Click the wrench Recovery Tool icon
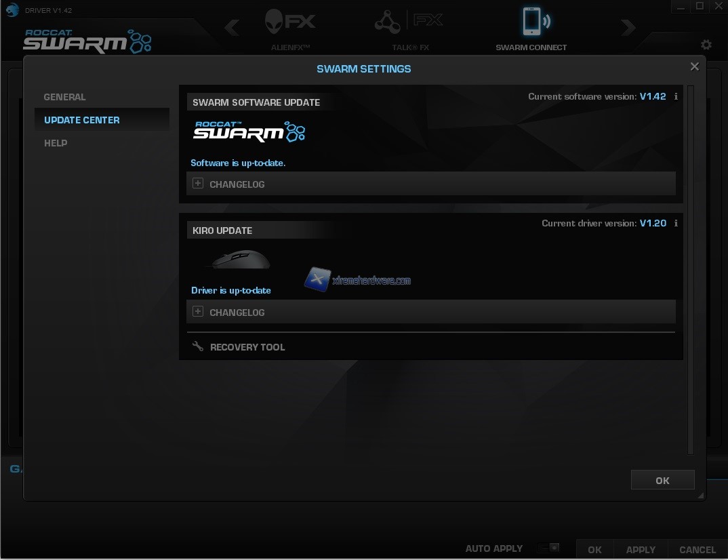The width and height of the screenshot is (728, 560). [198, 346]
